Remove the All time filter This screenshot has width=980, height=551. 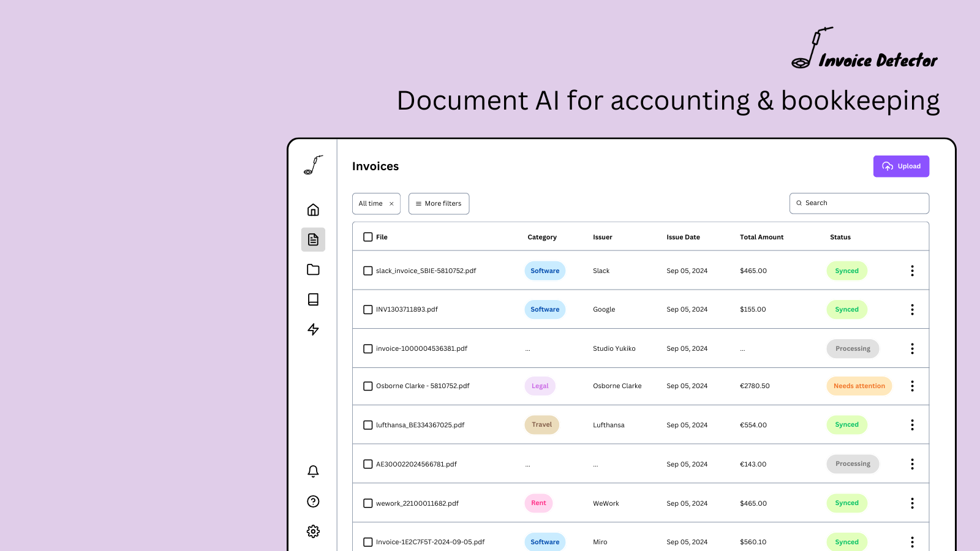(392, 203)
